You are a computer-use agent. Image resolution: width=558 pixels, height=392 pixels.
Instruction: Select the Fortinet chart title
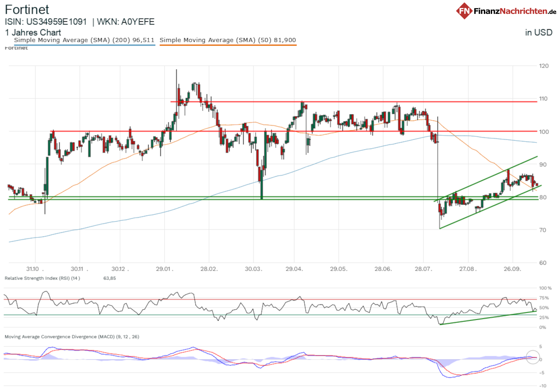coord(27,10)
